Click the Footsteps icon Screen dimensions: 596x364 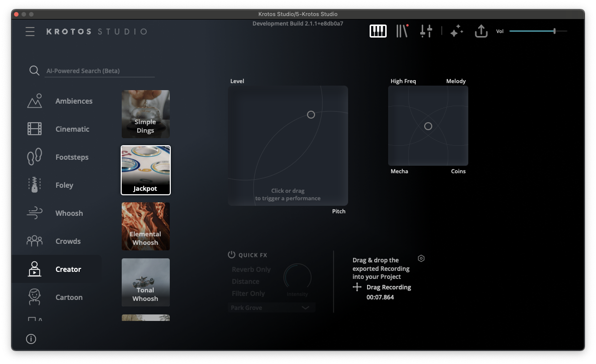35,157
